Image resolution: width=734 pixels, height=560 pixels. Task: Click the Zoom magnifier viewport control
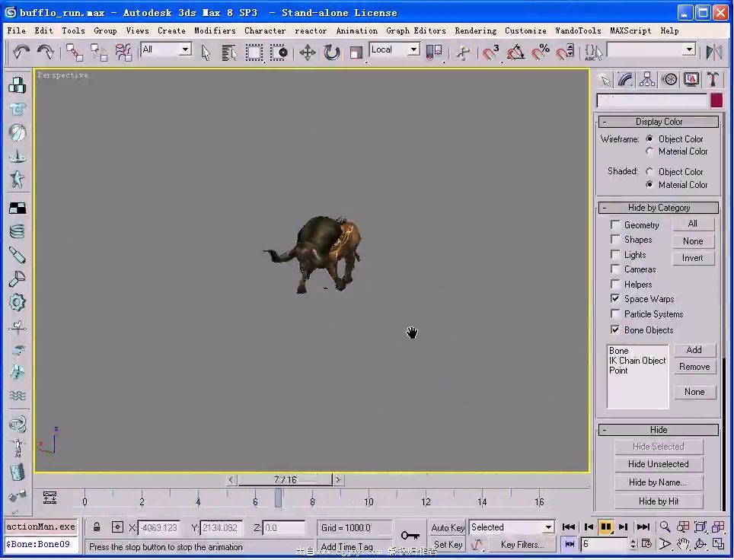pyautogui.click(x=665, y=527)
